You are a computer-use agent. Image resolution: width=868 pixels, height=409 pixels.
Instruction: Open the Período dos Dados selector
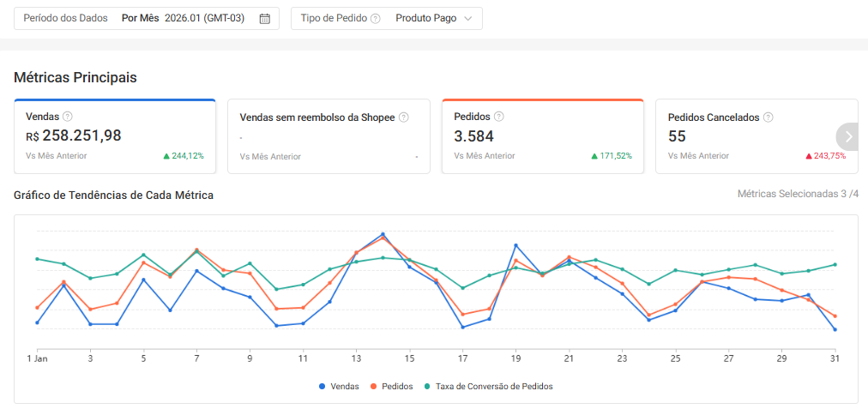(x=146, y=19)
